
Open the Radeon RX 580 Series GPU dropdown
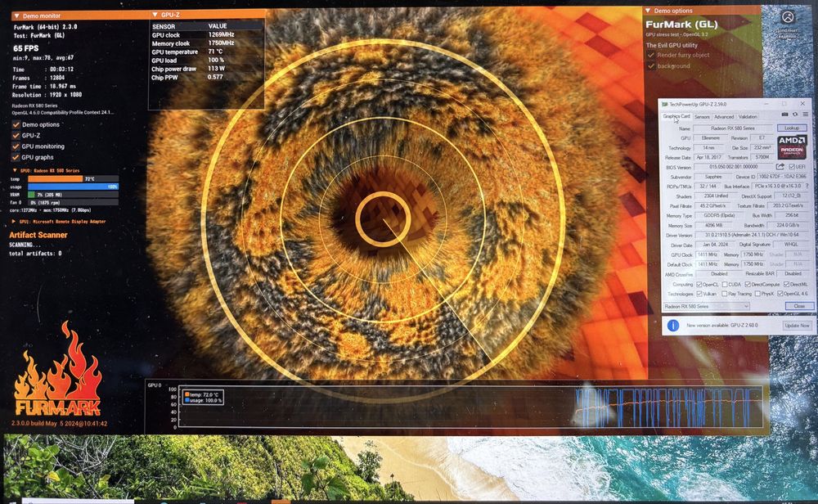tap(707, 306)
